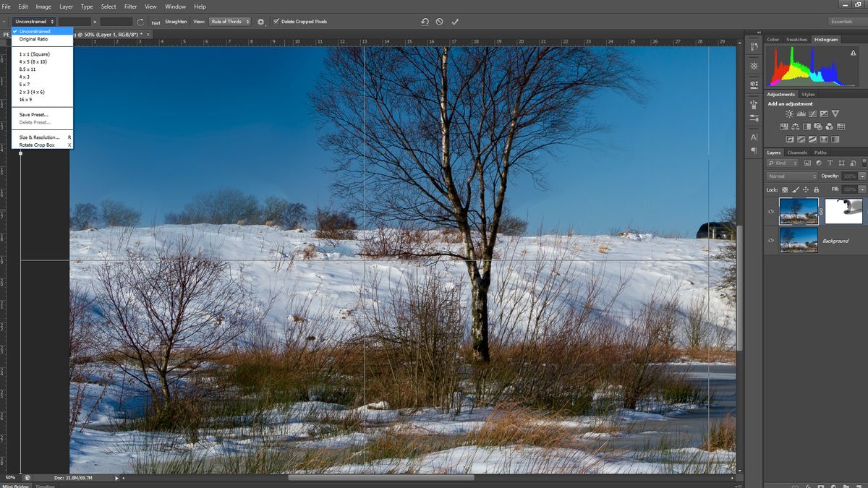Add a Curves adjustment layer

tap(813, 114)
